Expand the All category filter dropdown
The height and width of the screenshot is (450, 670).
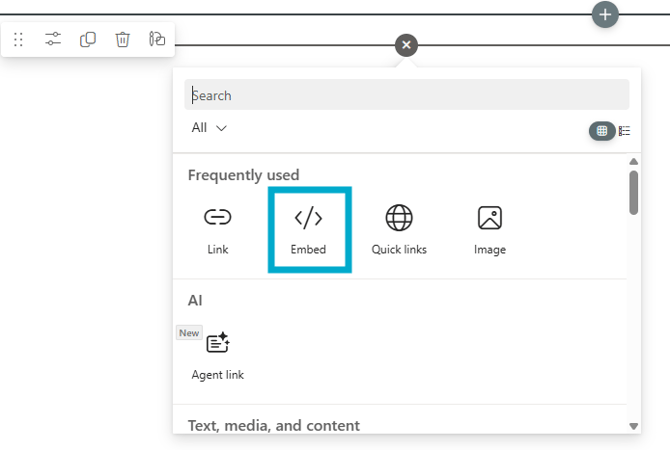point(209,128)
